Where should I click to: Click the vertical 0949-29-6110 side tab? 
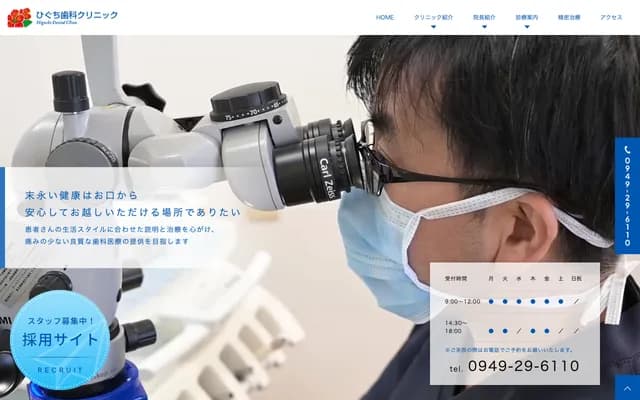click(x=627, y=200)
